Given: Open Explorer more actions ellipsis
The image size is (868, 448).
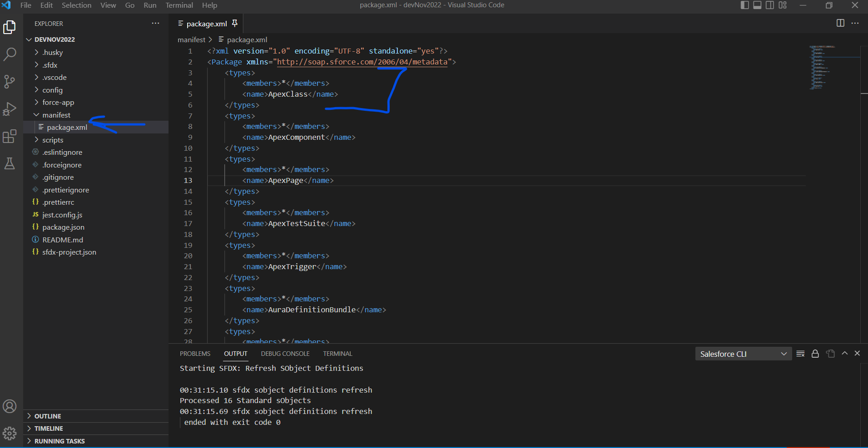Looking at the screenshot, I should coord(155,23).
